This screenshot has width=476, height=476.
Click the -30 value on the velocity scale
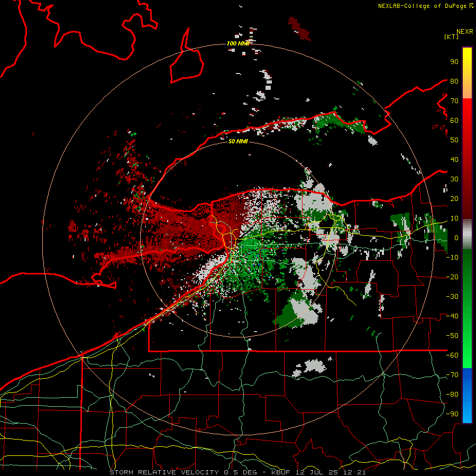[x=452, y=297]
